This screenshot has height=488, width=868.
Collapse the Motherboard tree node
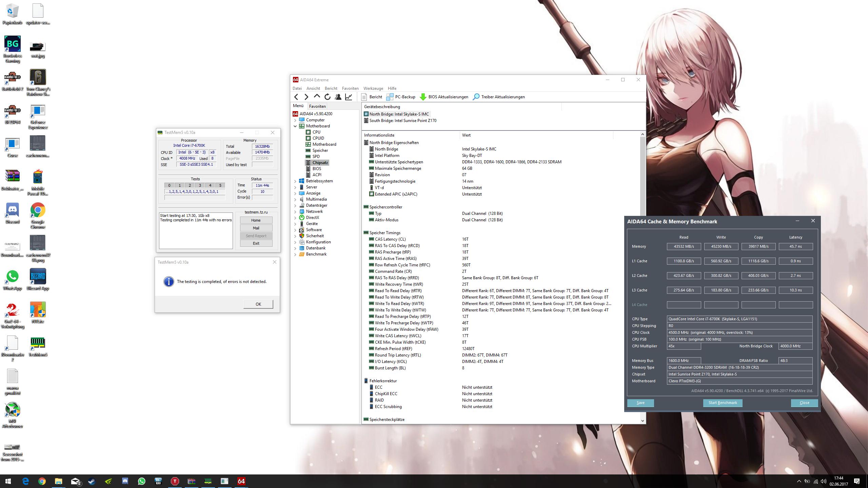(295, 126)
